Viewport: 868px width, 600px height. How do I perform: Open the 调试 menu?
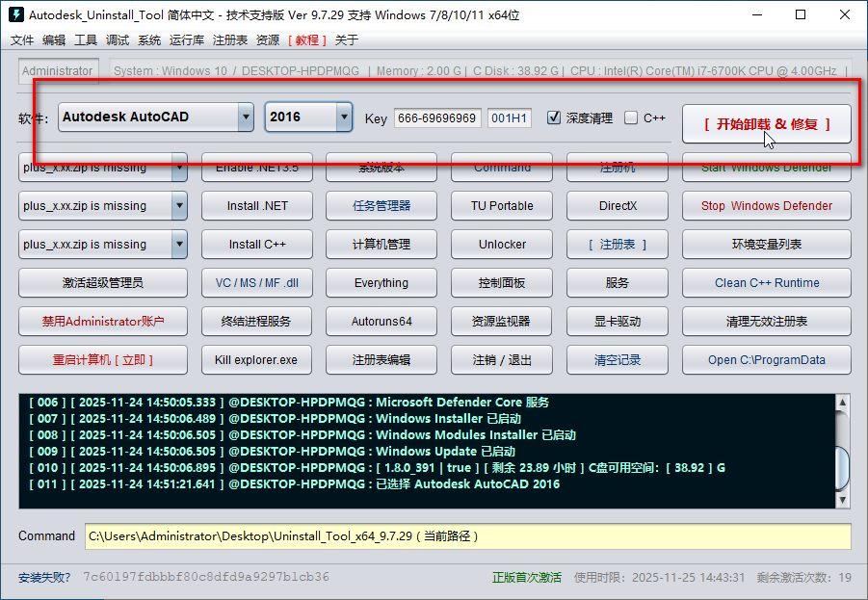point(118,39)
